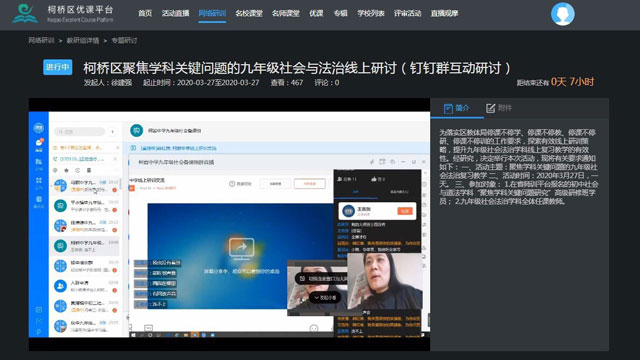This screenshot has width=640, height=360.
Task: Click the 0天 7小时 countdown text
Action: 572,82
